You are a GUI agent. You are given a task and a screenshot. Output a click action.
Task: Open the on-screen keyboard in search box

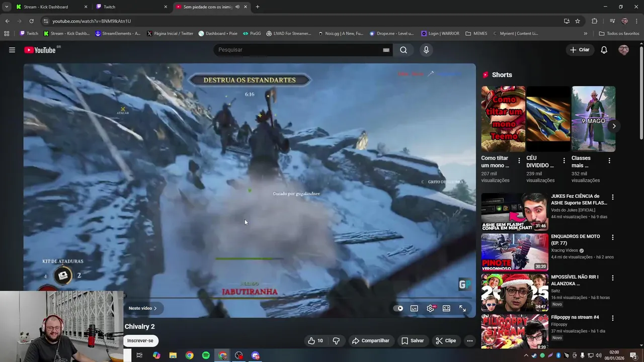point(386,50)
